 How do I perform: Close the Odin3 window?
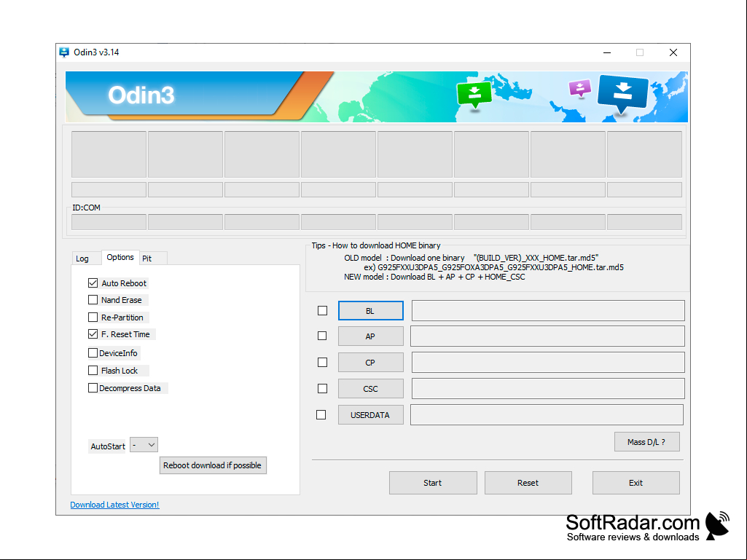[x=673, y=52]
